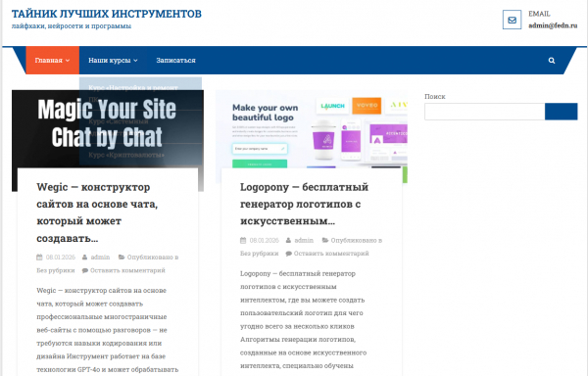The width and height of the screenshot is (588, 376).
Task: Click the envelope email icon in header
Action: (x=512, y=20)
